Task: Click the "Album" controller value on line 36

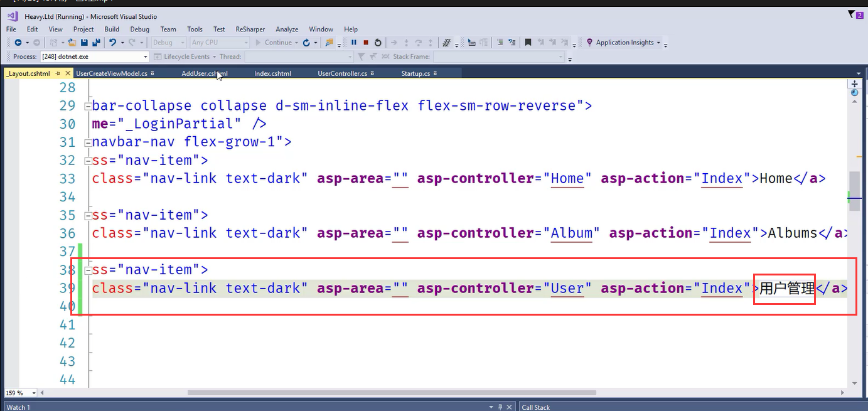Action: tap(571, 233)
